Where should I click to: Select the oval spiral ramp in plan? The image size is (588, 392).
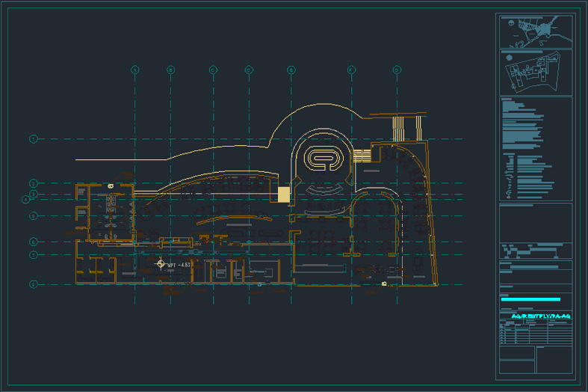324,158
